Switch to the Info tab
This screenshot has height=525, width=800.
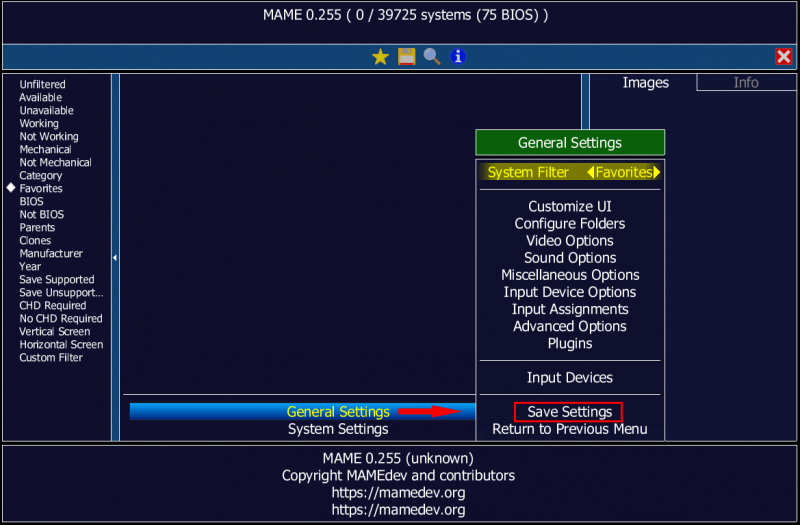point(746,83)
